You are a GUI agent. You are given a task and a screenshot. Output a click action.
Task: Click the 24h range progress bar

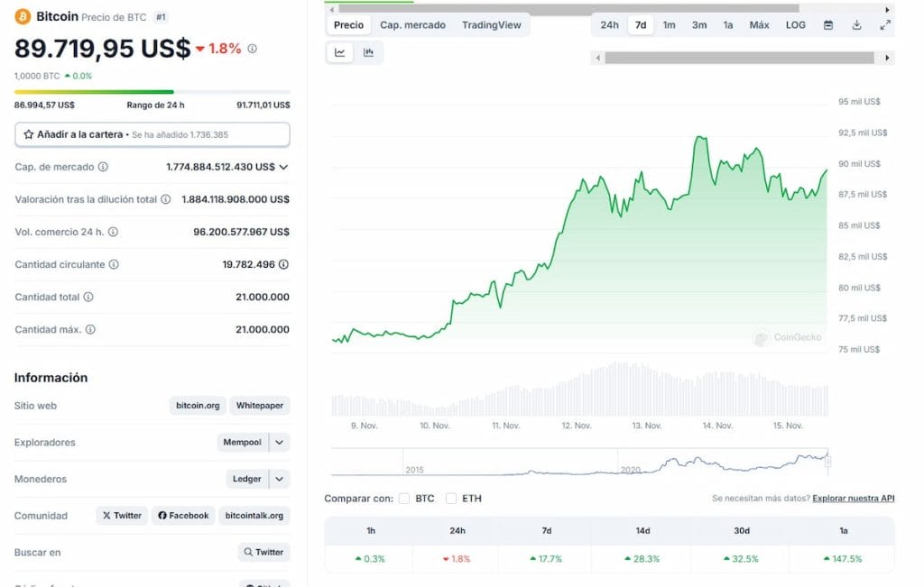point(152,92)
